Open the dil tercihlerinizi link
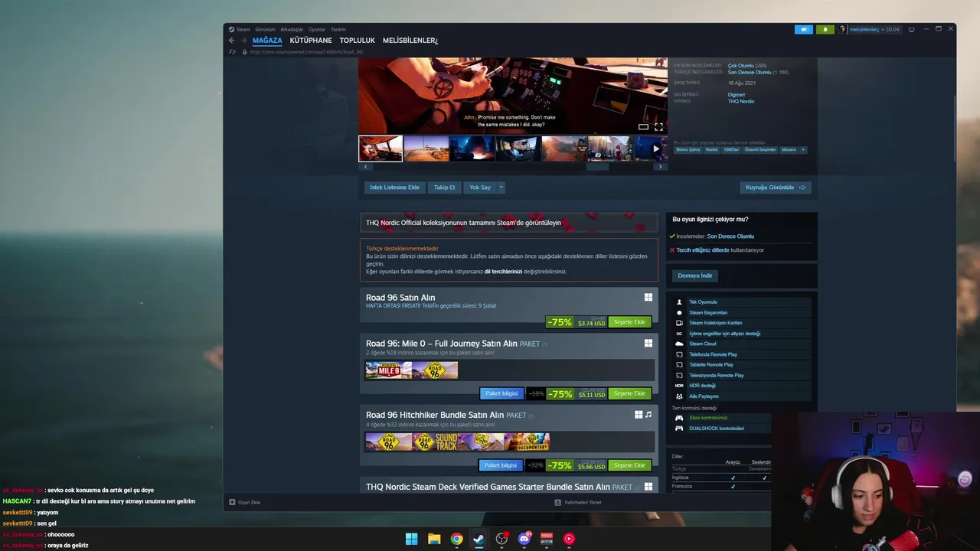The image size is (980, 551). (x=503, y=272)
